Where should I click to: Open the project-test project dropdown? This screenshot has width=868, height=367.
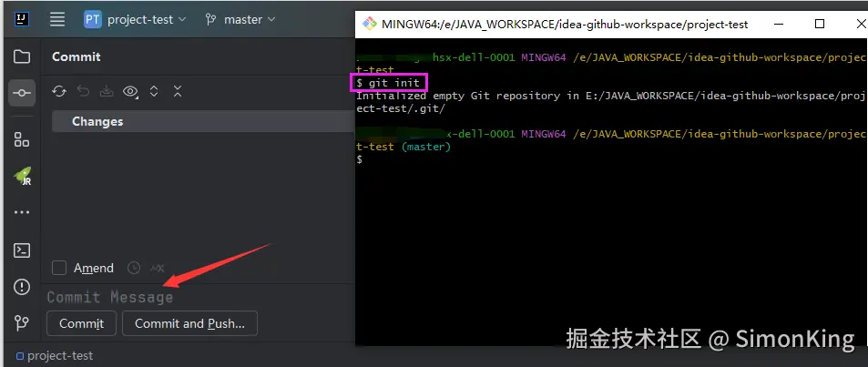tap(136, 19)
